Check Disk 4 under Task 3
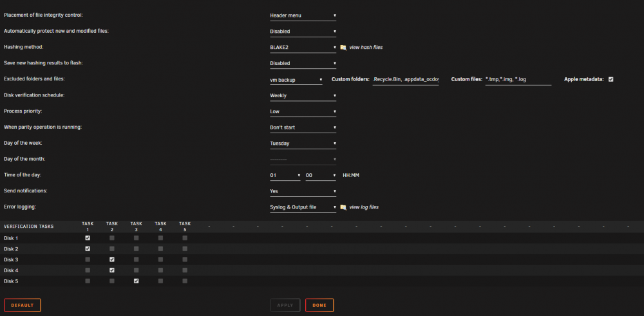The image size is (644, 316). tap(137, 270)
